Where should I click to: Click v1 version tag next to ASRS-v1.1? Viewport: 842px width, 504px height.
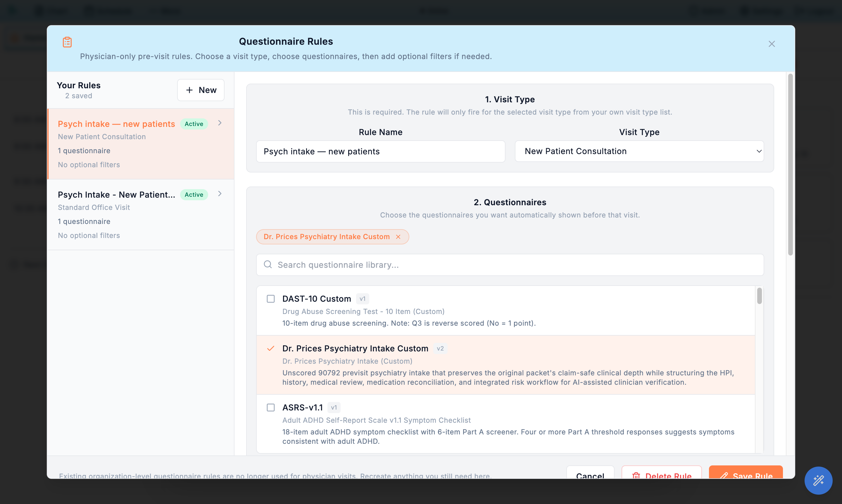(x=334, y=408)
